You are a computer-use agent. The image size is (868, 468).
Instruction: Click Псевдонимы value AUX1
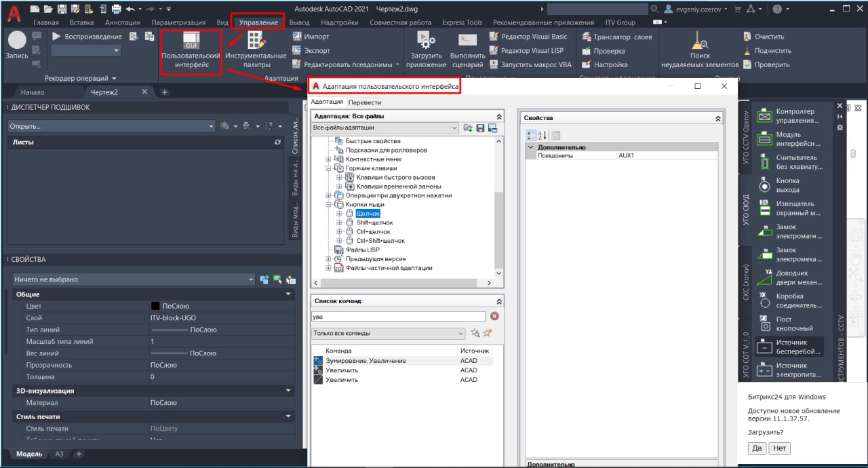tap(667, 155)
